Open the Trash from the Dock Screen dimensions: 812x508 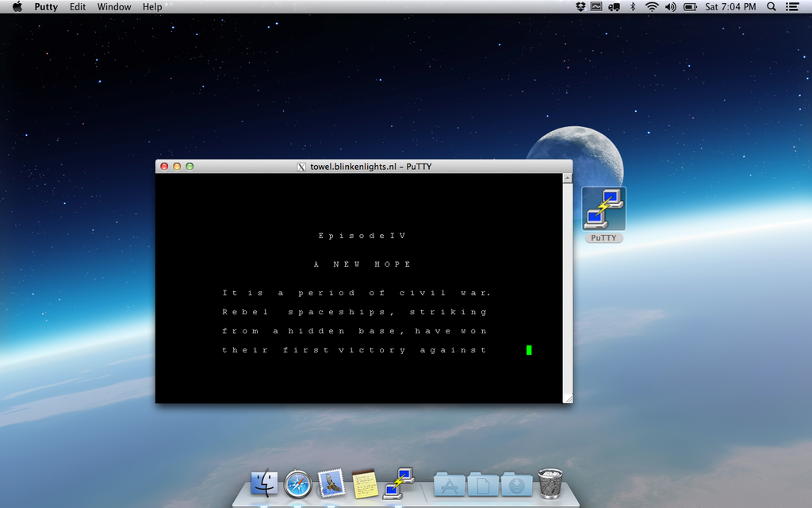click(x=550, y=483)
